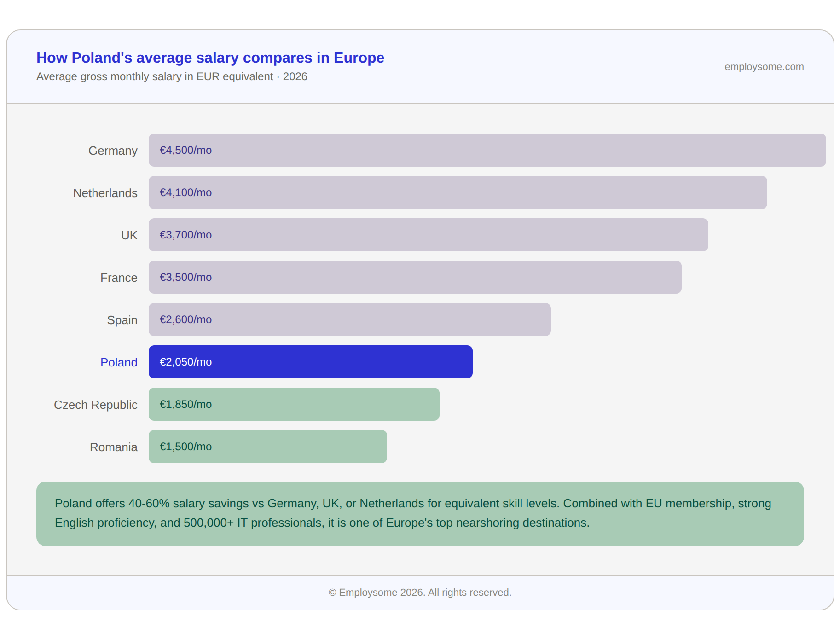Select the €2,050/mo value inside Poland's bar
840x639 pixels.
point(185,362)
